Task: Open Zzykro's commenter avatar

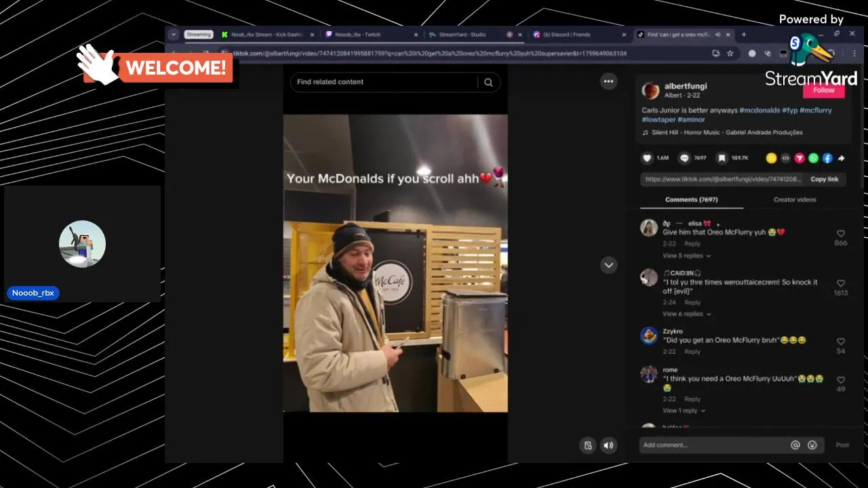Action: coord(649,335)
